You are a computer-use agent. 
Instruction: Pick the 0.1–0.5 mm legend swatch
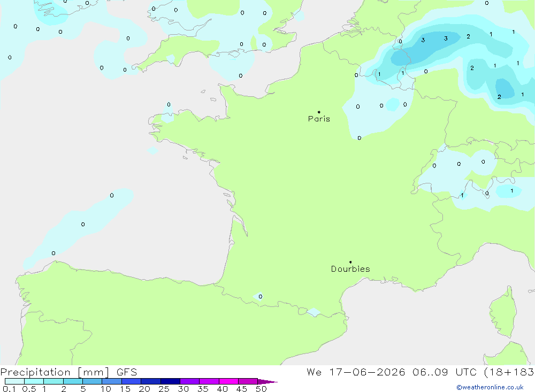(14, 381)
